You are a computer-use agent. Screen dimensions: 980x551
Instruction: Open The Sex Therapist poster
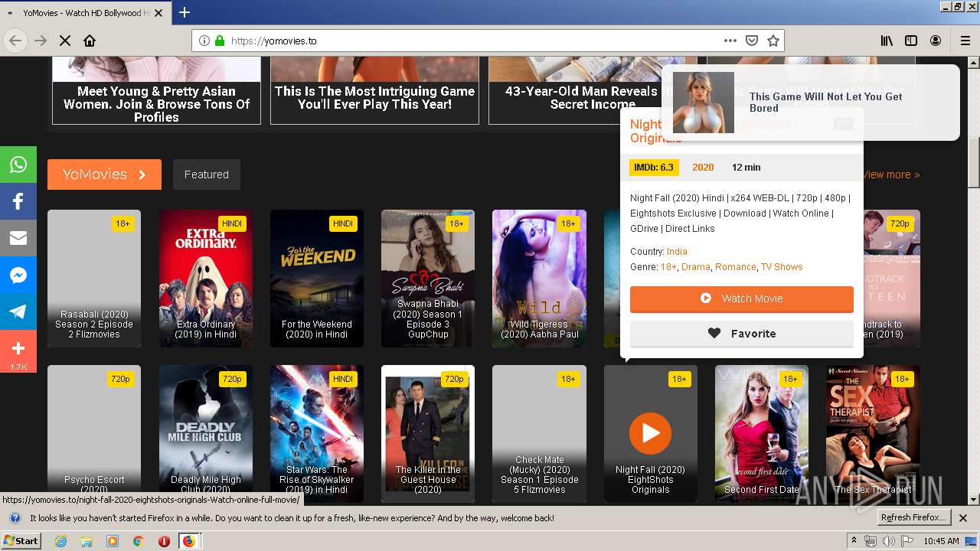coord(873,434)
